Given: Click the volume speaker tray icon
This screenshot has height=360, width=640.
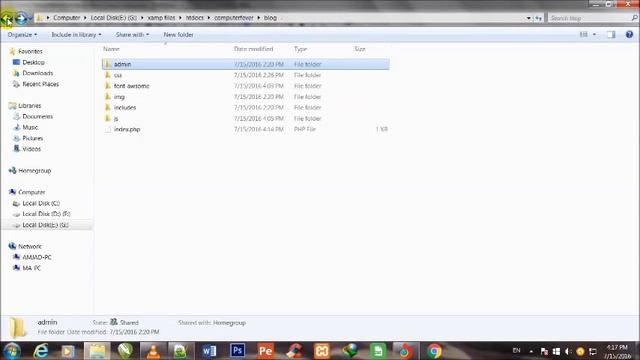Looking at the screenshot, I should point(568,351).
